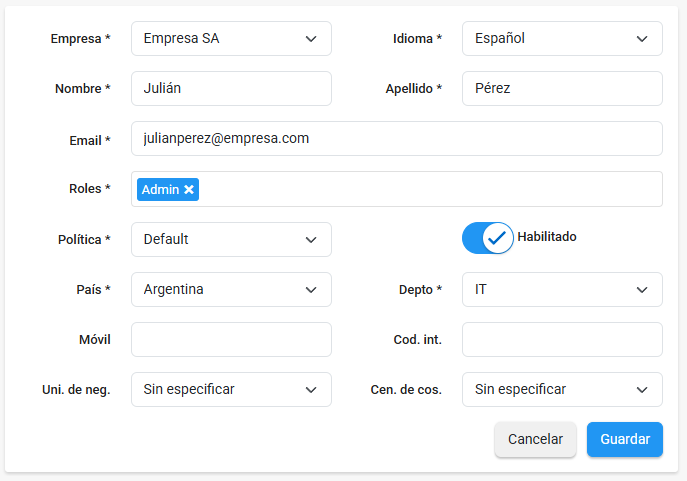Open Uni. de neg. dropdown
Image resolution: width=687 pixels, height=481 pixels.
click(x=231, y=389)
